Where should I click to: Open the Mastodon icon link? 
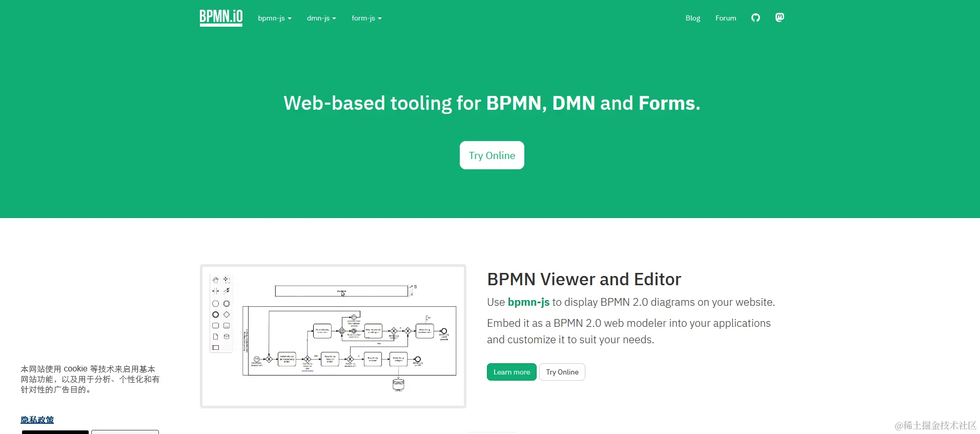tap(780, 17)
